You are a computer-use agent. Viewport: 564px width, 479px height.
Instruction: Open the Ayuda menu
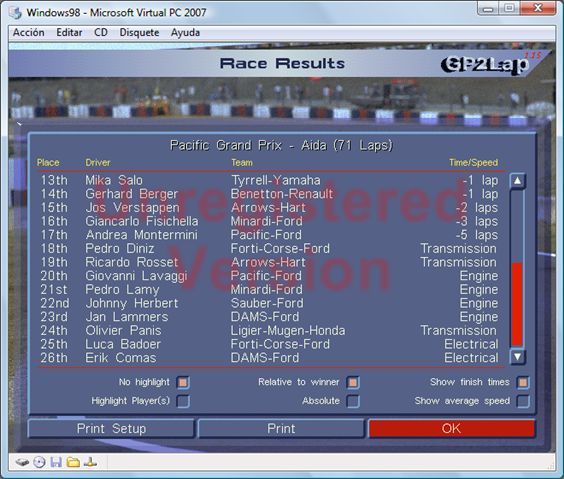pyautogui.click(x=185, y=33)
